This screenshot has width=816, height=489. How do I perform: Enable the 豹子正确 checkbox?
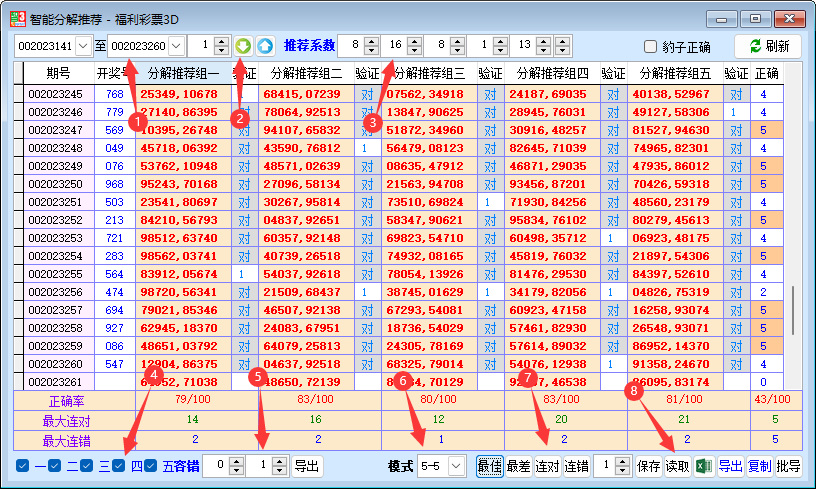(650, 47)
